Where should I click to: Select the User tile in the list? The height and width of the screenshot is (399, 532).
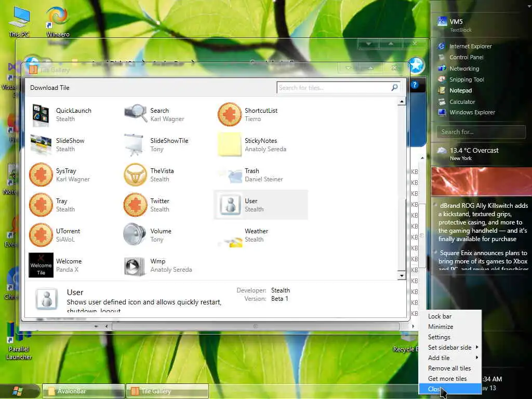pyautogui.click(x=261, y=205)
